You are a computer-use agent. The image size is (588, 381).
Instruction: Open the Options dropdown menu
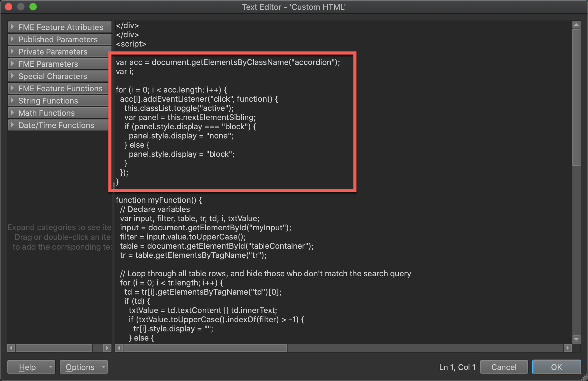click(84, 367)
